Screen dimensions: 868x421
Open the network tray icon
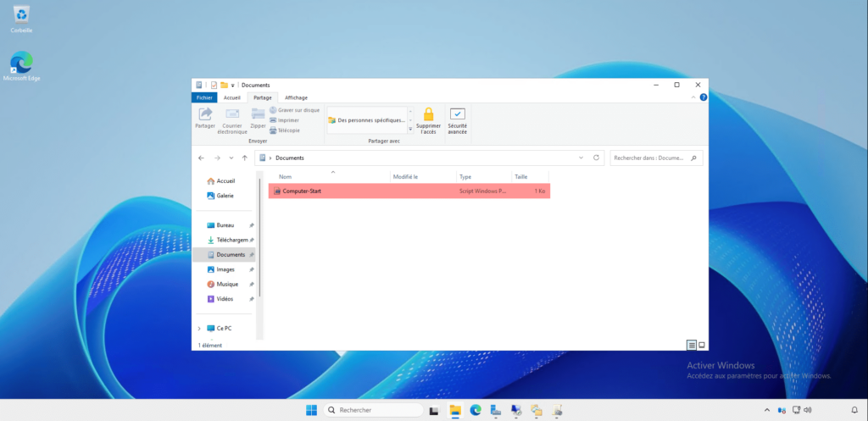click(x=796, y=411)
